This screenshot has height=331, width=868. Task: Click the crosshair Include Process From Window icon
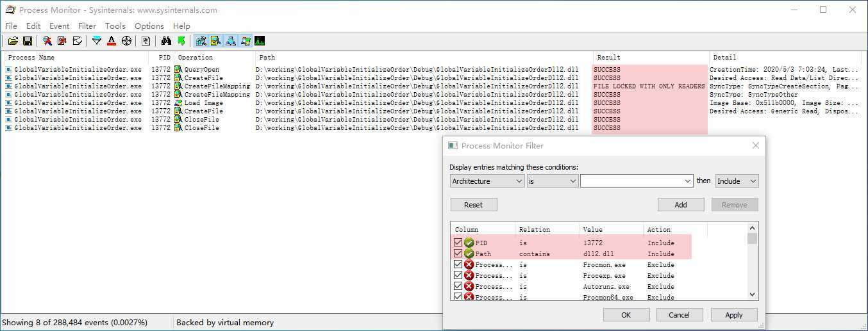126,41
